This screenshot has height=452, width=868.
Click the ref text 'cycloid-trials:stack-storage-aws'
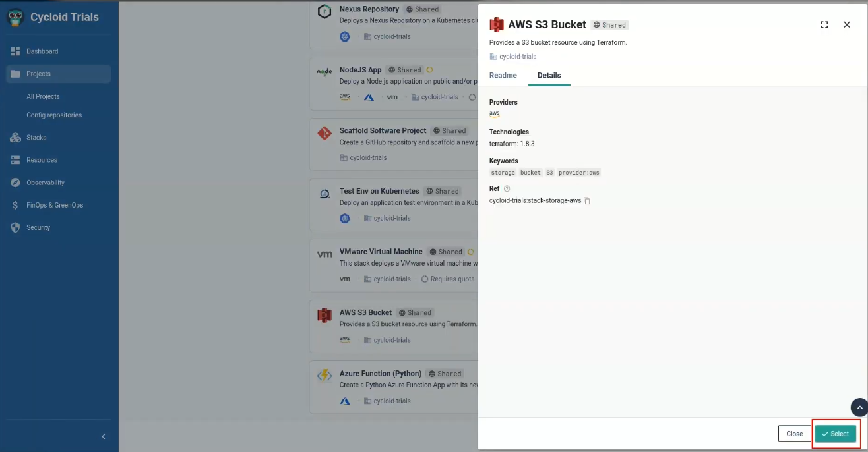(x=536, y=200)
